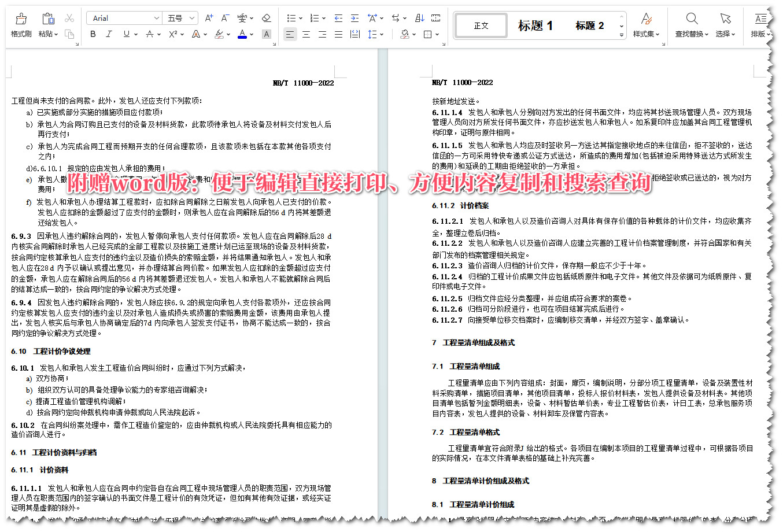The image size is (783, 532).
Task: Click the numbered list button
Action: 313,18
